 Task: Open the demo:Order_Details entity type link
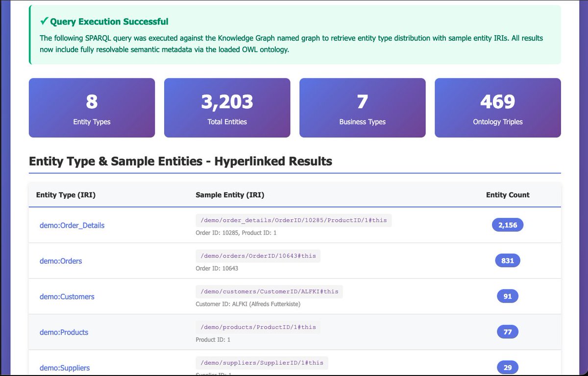pos(72,225)
